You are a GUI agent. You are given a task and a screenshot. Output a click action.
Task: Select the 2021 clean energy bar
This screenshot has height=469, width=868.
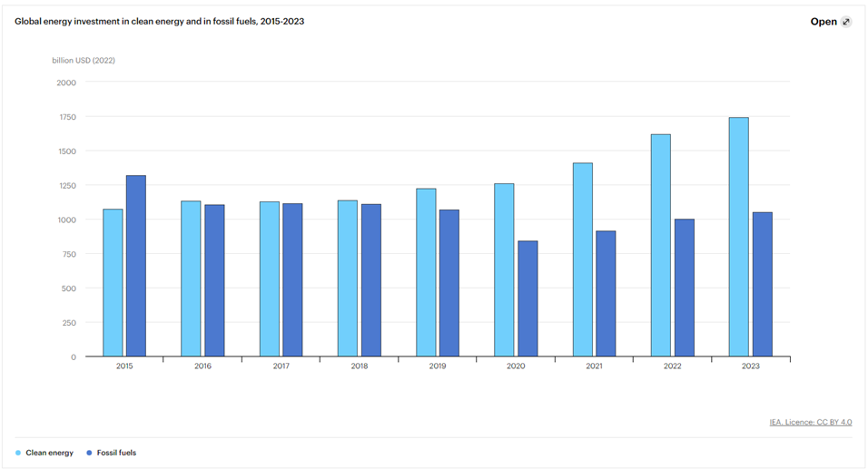[582, 259]
